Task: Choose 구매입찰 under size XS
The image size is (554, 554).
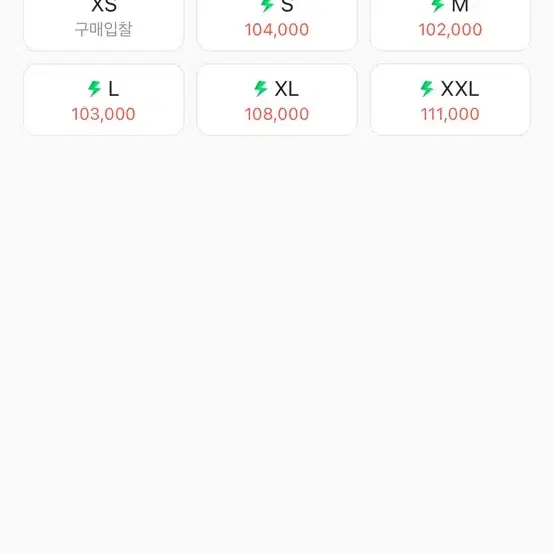Action: coord(104,29)
